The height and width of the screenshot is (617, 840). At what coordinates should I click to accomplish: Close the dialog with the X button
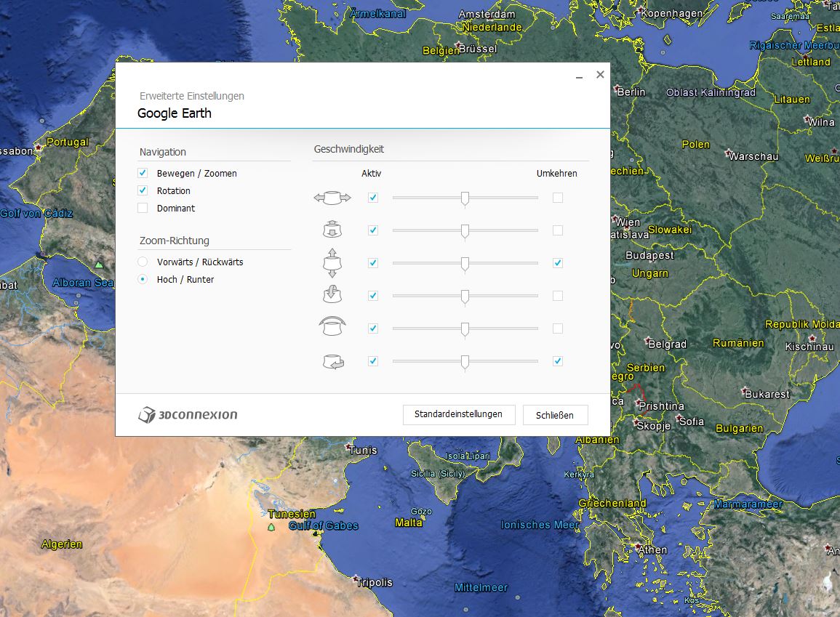tap(600, 74)
